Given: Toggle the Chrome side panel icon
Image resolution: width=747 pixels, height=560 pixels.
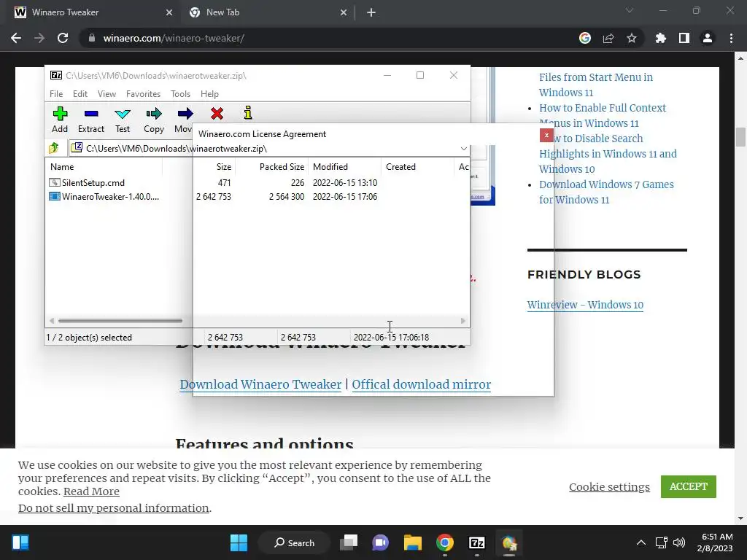Looking at the screenshot, I should pyautogui.click(x=684, y=38).
